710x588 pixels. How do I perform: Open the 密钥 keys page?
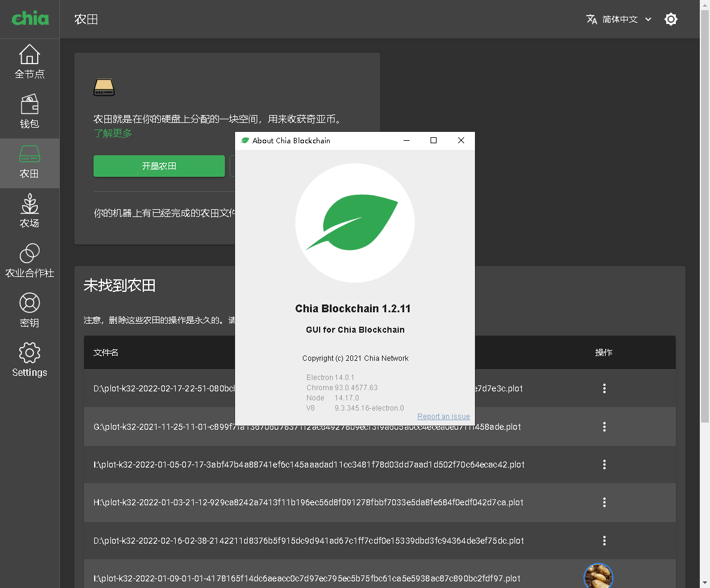point(29,311)
